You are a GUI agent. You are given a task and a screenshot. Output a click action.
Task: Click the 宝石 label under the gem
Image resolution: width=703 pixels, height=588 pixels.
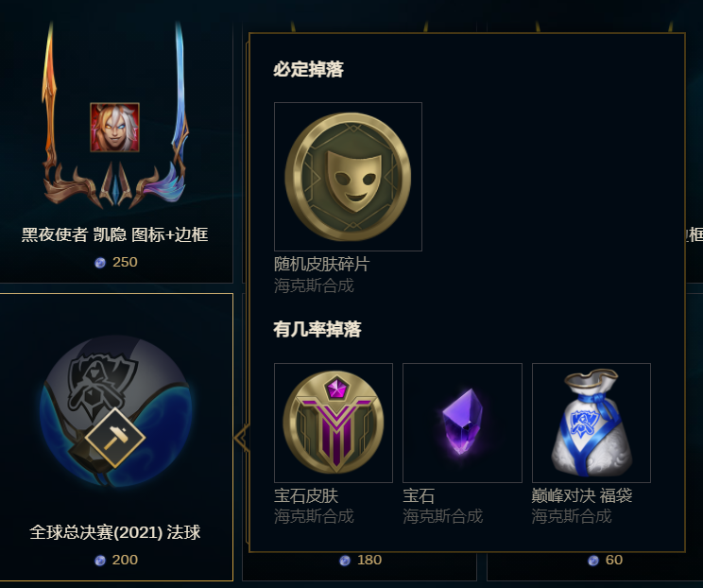(419, 495)
